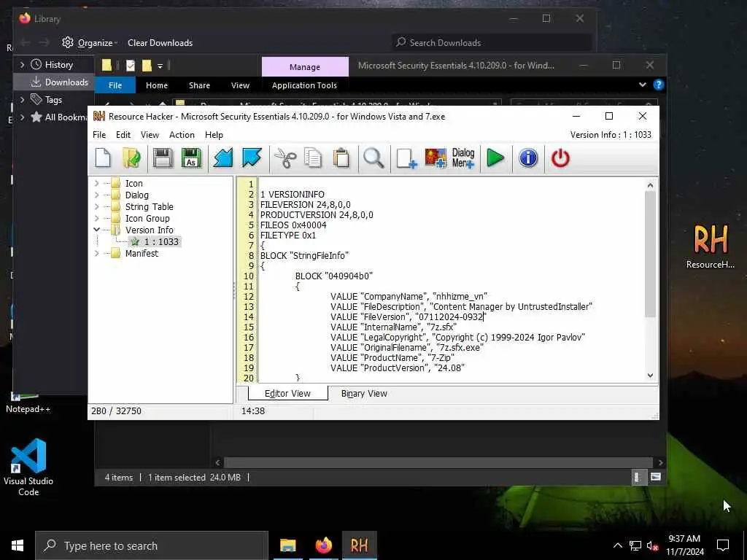Image resolution: width=747 pixels, height=560 pixels.
Task: Click the Explorer Home ribbon tab
Action: (x=157, y=85)
